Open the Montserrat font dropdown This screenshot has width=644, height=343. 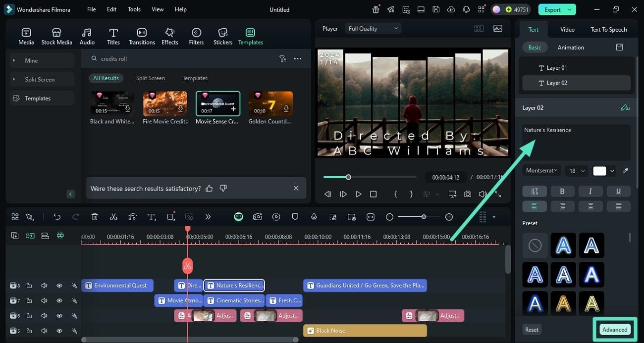pyautogui.click(x=541, y=171)
